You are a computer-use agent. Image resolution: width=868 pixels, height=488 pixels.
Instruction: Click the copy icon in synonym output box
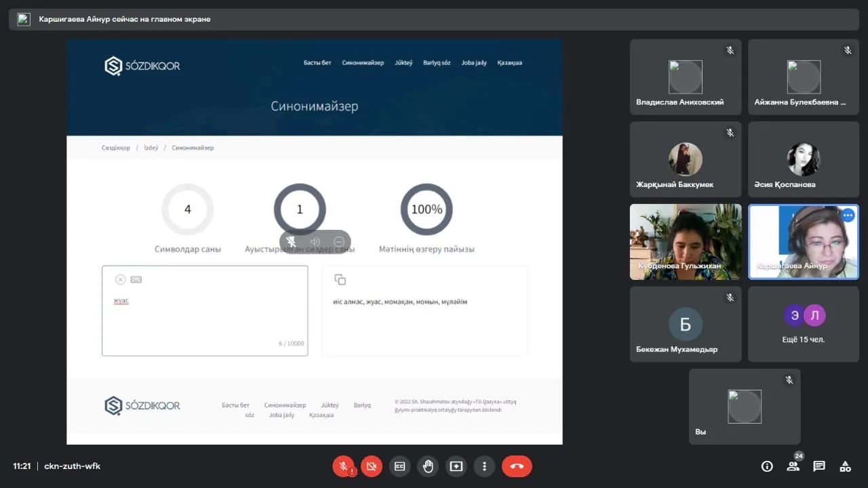coord(340,280)
